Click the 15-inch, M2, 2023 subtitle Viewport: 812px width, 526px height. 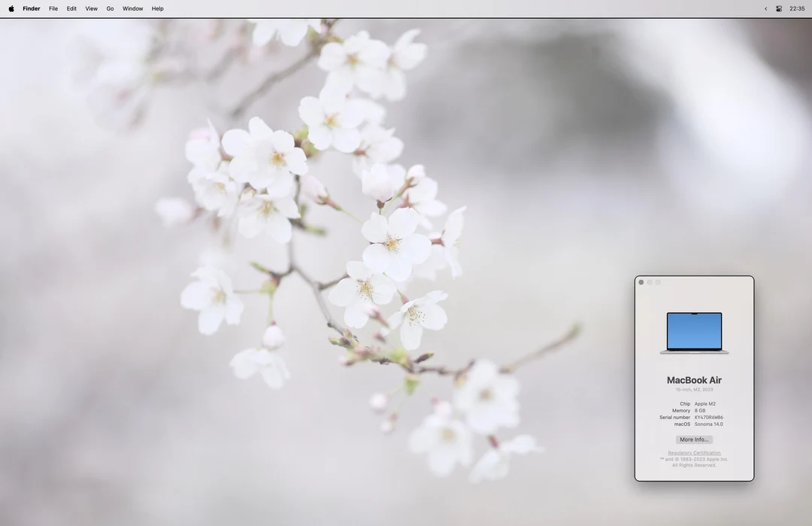click(693, 389)
